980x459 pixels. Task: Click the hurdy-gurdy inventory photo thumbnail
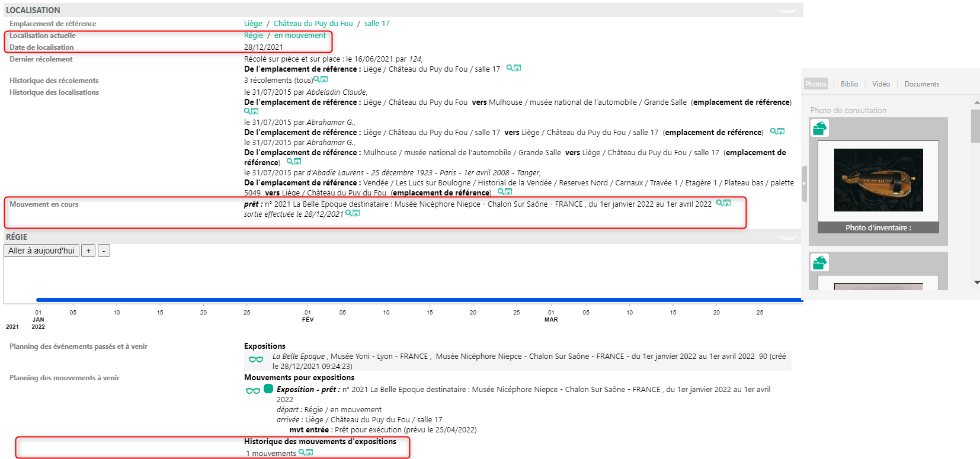878,180
